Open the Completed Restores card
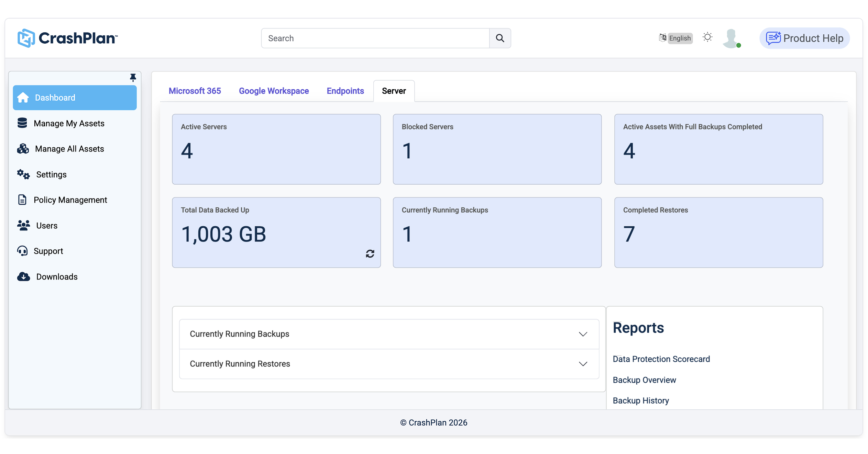The height and width of the screenshot is (454, 868). click(x=718, y=232)
